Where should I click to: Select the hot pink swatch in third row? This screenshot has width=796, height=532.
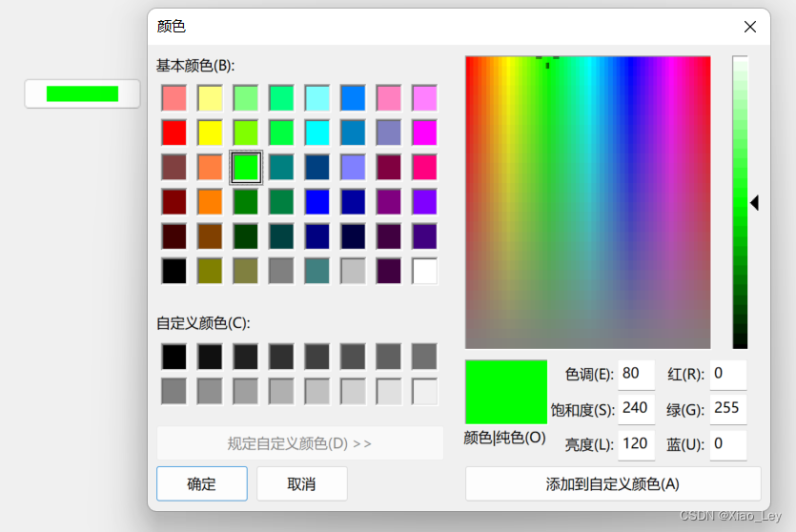[x=424, y=167]
